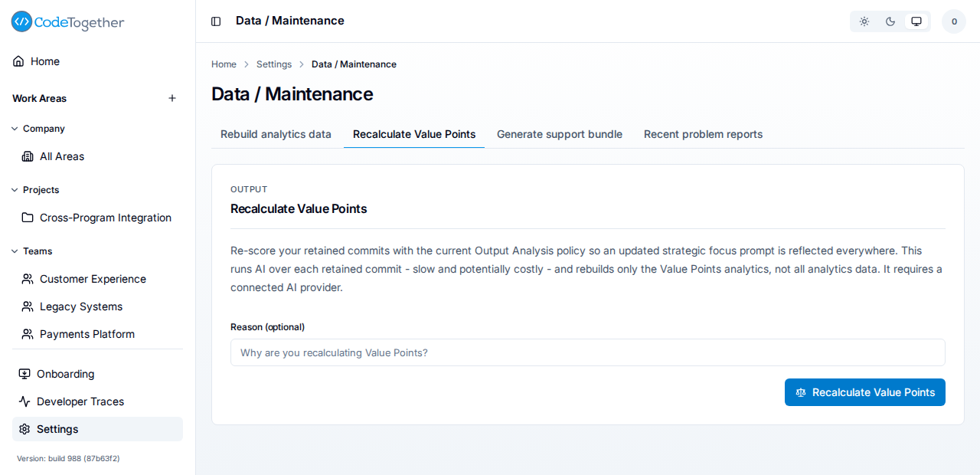Image resolution: width=980 pixels, height=475 pixels.
Task: Select the Recalculate Value Points tab
Action: (x=414, y=134)
